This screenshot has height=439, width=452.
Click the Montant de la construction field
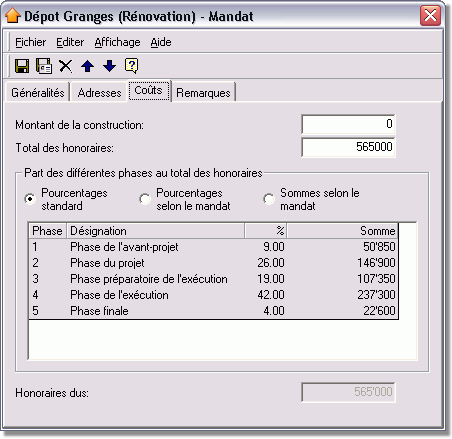(x=348, y=124)
